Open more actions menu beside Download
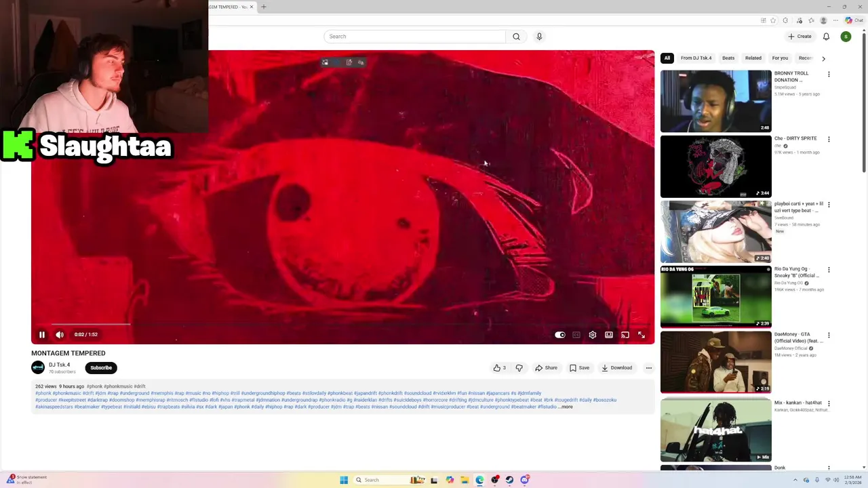 pos(649,368)
